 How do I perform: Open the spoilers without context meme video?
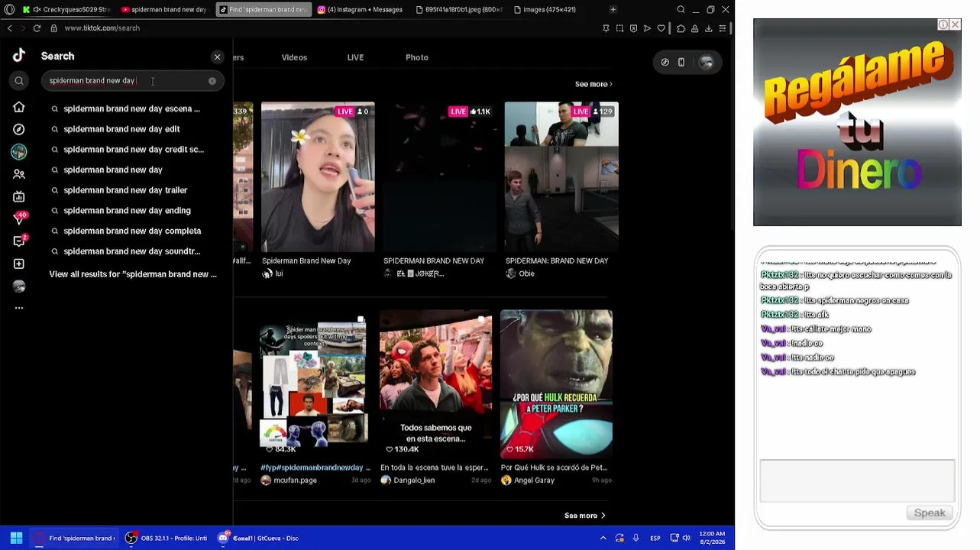point(314,383)
